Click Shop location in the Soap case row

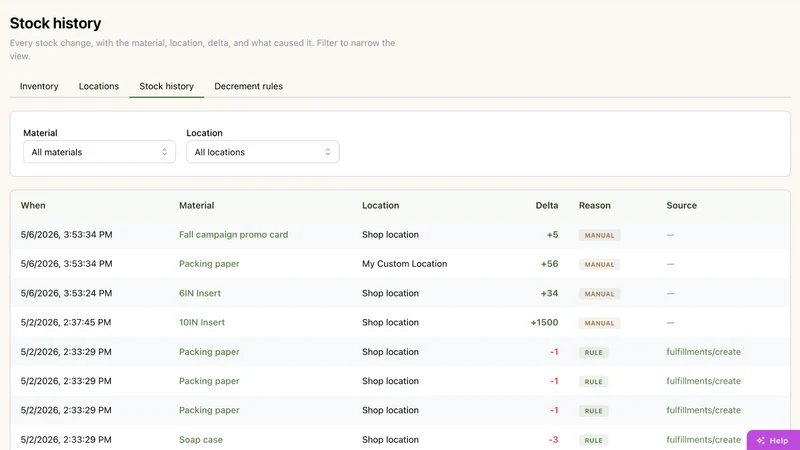pos(390,439)
